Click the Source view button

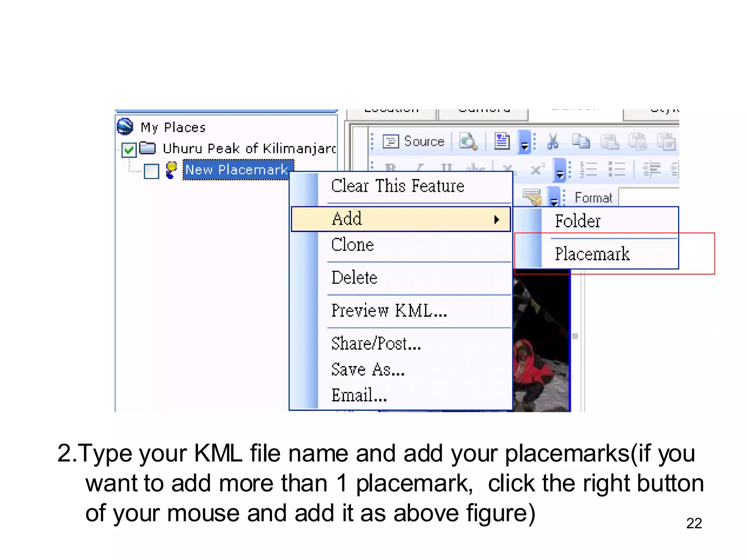[414, 141]
